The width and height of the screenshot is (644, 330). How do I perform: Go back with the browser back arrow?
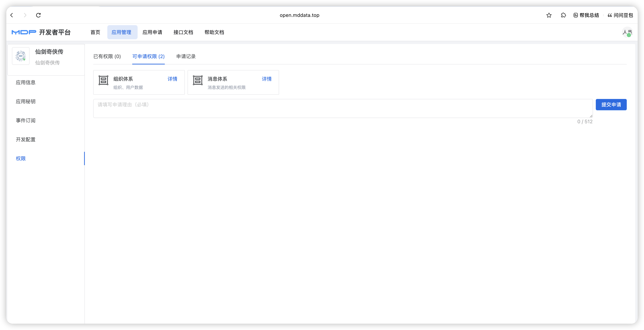click(12, 15)
